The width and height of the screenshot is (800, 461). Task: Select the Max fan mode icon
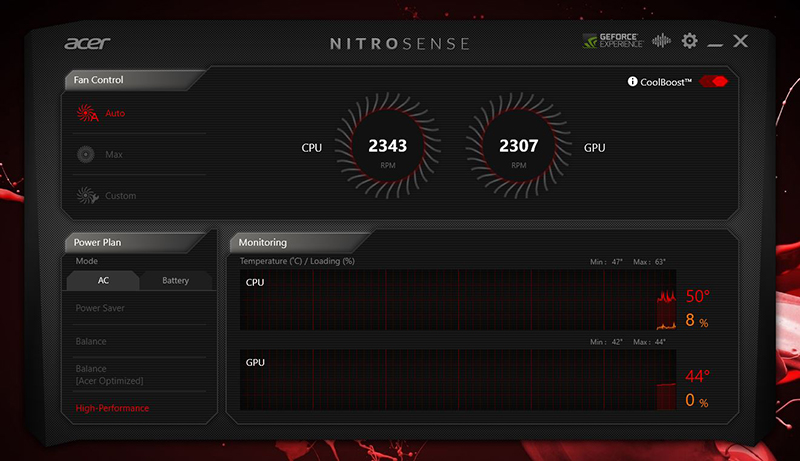tap(86, 154)
